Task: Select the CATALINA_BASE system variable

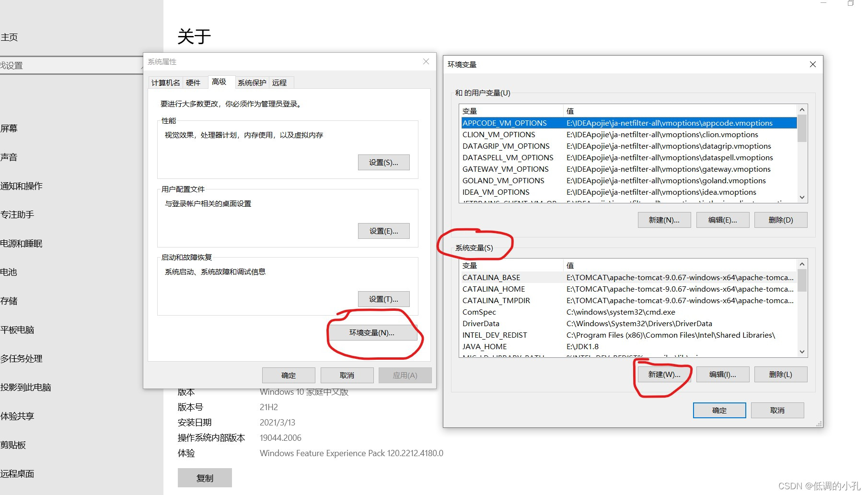Action: tap(628, 277)
